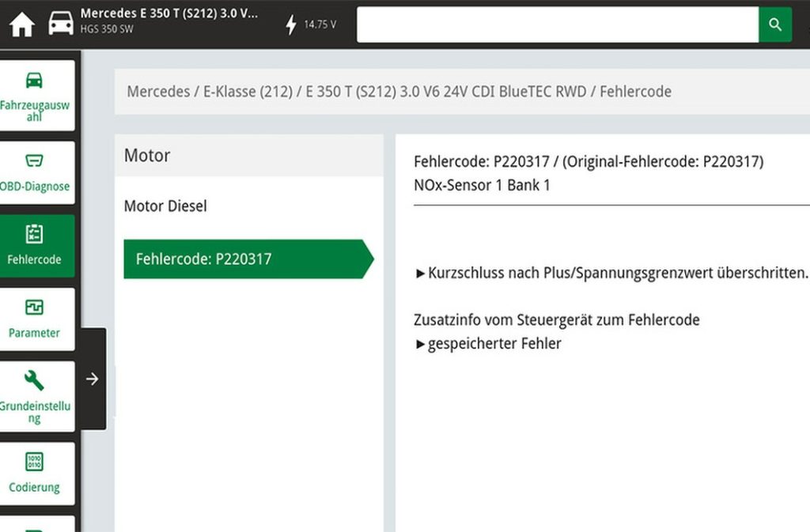Click the car icon in top bar
The height and width of the screenshot is (532, 810).
coord(61,25)
